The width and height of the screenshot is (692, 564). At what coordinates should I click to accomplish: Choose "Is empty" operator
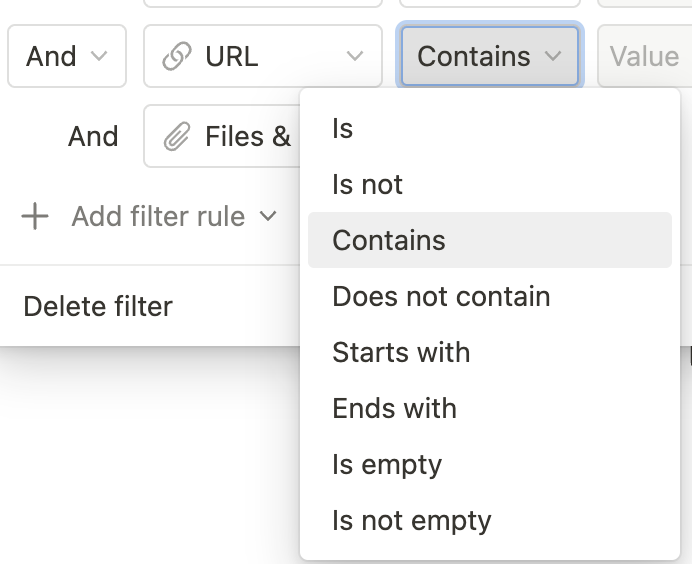(387, 465)
